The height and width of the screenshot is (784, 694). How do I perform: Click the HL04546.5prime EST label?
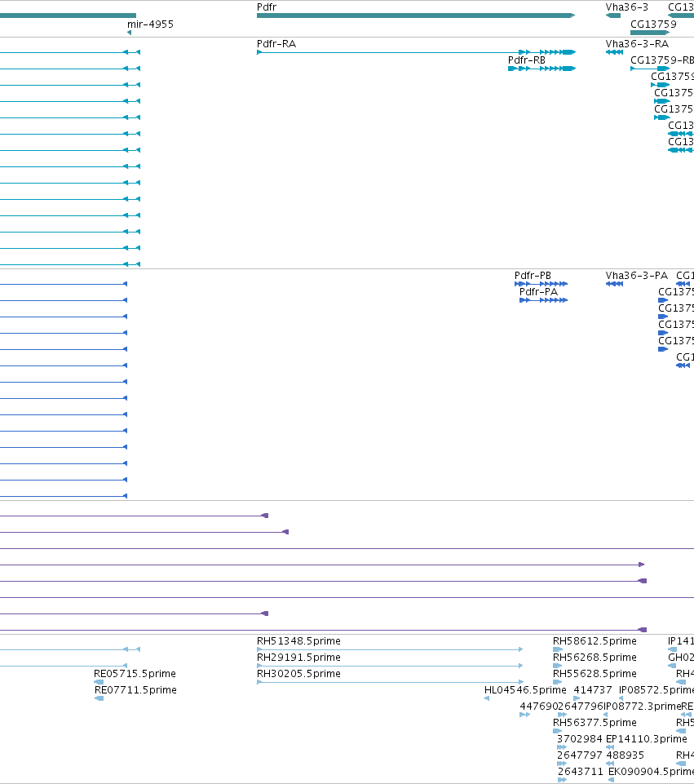click(525, 690)
